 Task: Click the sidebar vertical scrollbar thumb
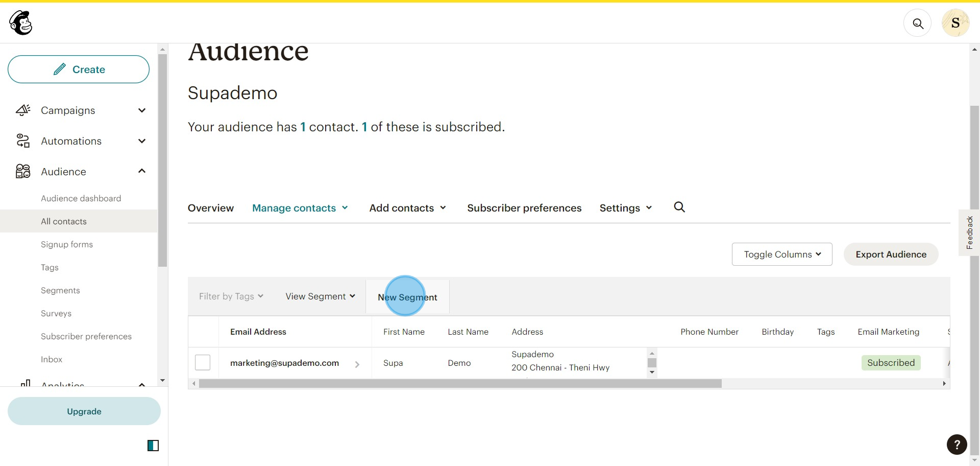(163, 160)
